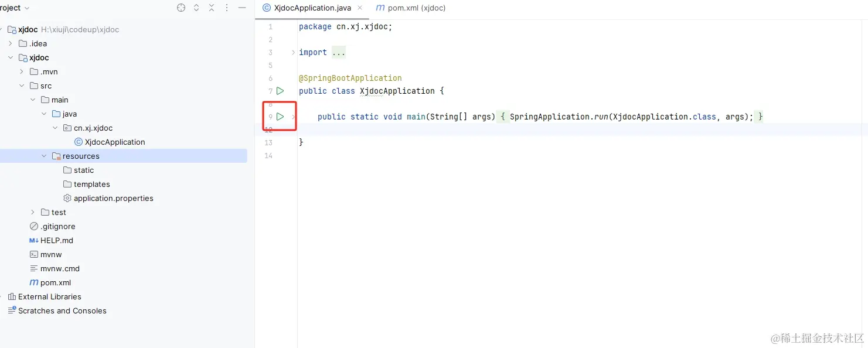The height and width of the screenshot is (348, 868).
Task: Expand the .idea folder
Action: [11, 43]
